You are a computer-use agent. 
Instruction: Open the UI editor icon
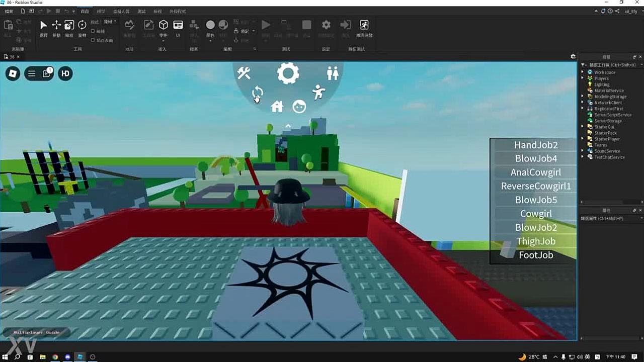pos(178,25)
